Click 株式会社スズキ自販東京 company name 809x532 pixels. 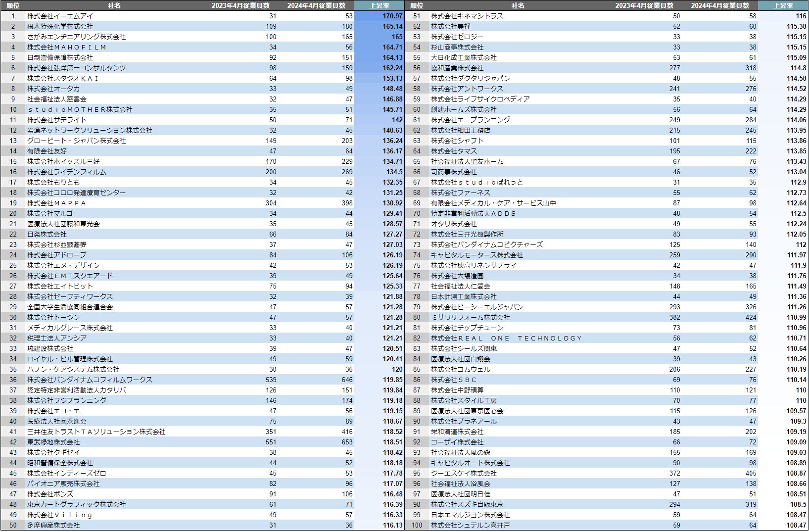pos(467,504)
